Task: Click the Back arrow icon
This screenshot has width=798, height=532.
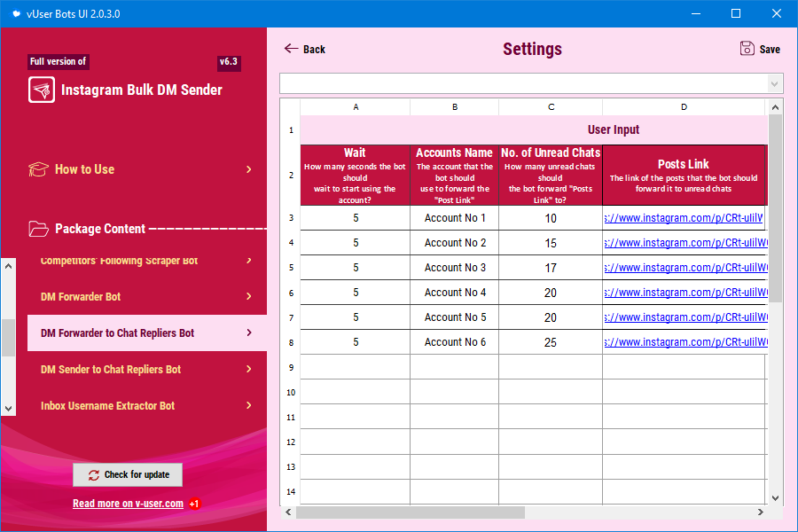Action: click(x=291, y=49)
